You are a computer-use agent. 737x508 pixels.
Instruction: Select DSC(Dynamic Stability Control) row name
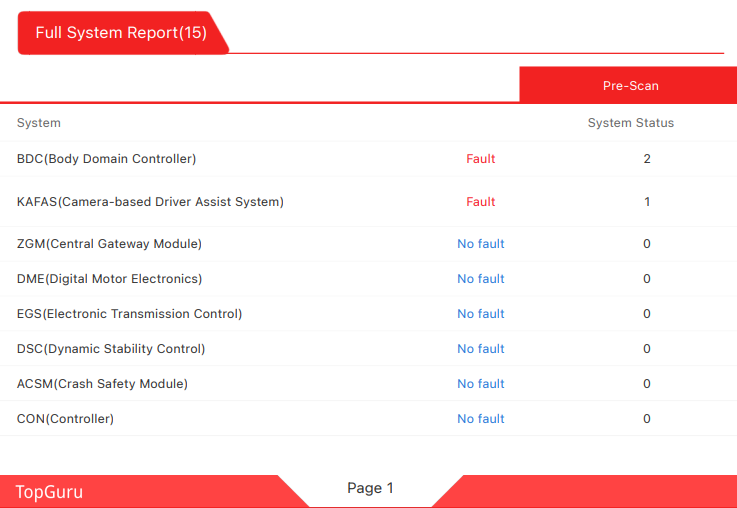tap(111, 349)
